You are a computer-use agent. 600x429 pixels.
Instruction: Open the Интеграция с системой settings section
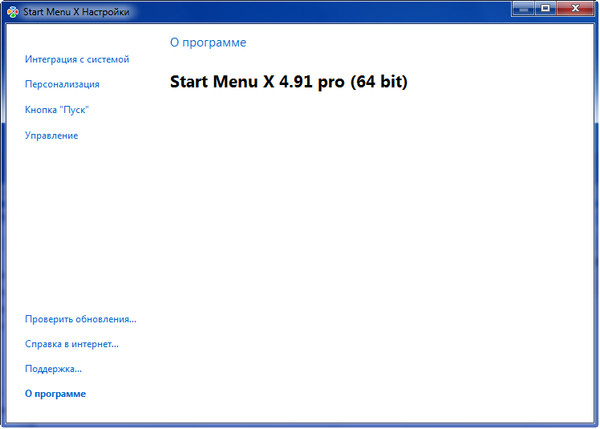coord(77,59)
